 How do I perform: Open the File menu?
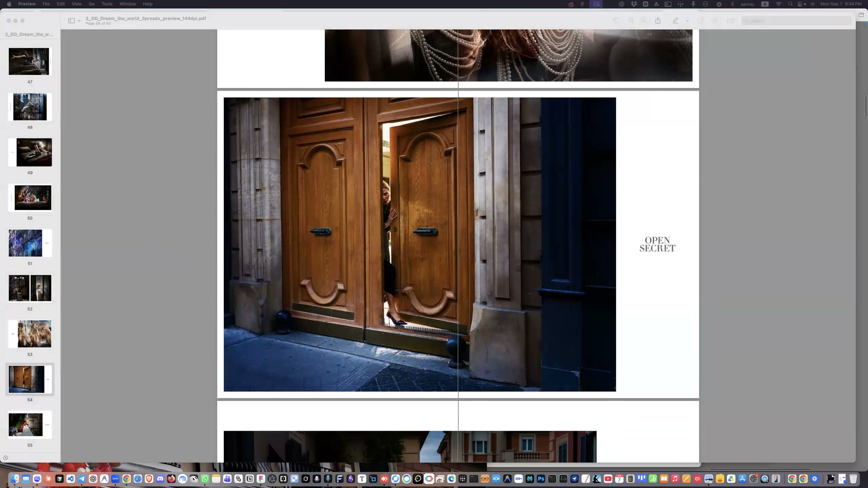click(46, 4)
